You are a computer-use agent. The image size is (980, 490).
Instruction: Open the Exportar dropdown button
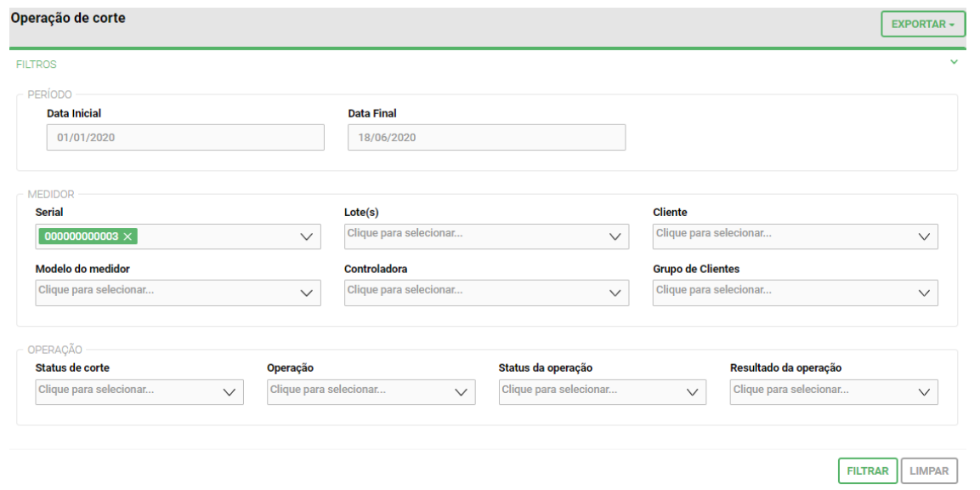[x=923, y=25]
